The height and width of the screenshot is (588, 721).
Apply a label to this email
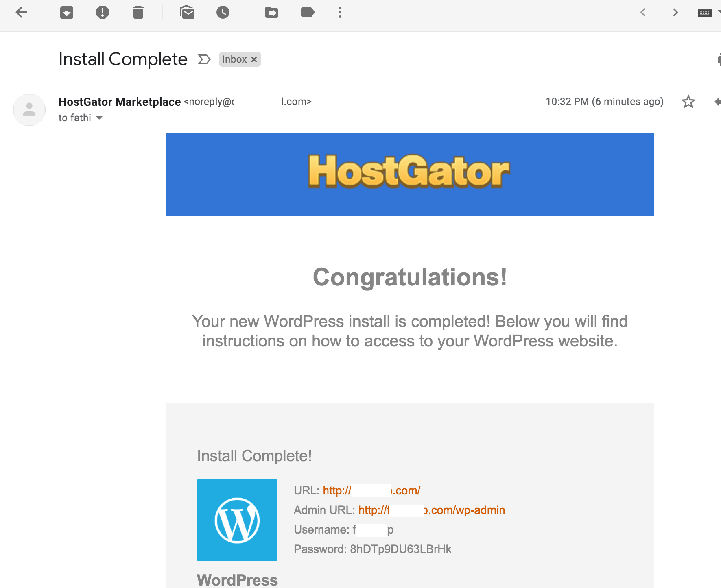[x=308, y=12]
